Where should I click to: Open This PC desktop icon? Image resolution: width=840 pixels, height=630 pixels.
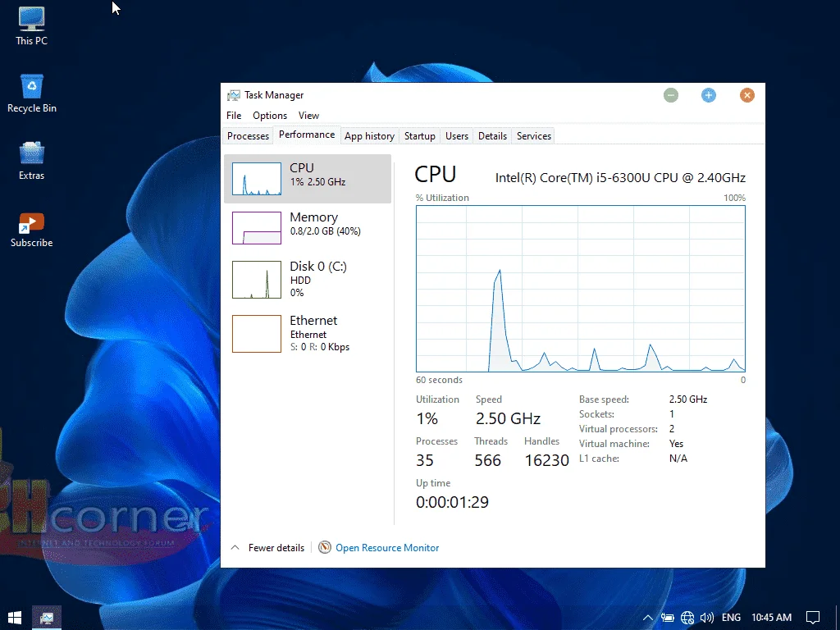tap(32, 25)
